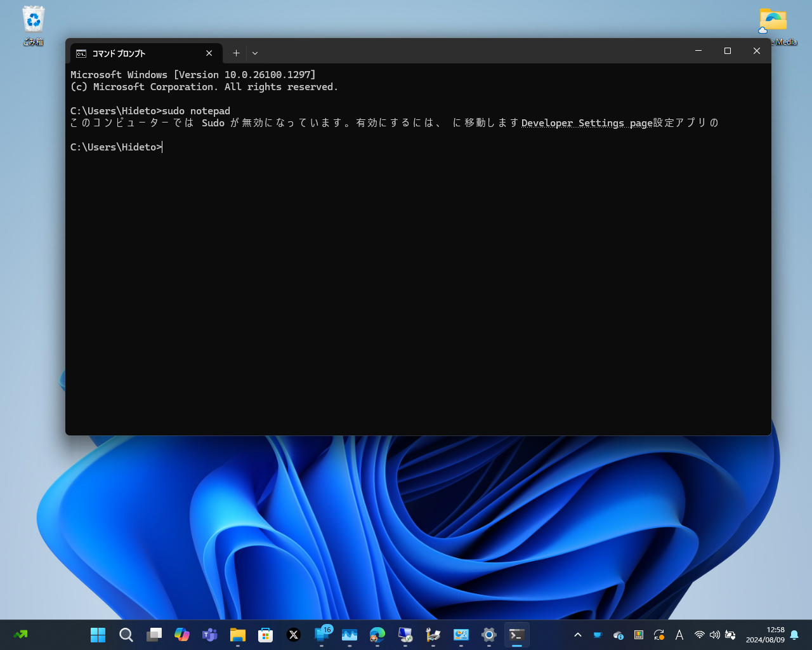Open a new terminal tab with the plus icon
This screenshot has width=812, height=650.
pos(236,53)
